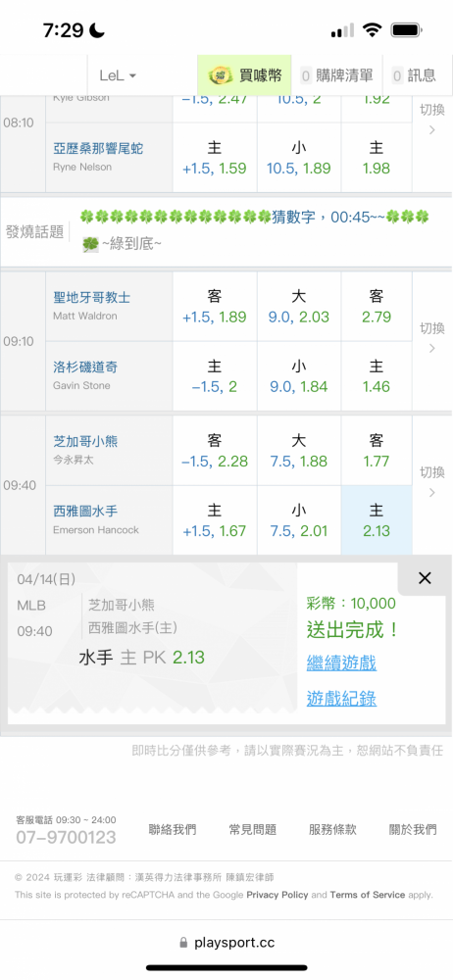Viewport: 453px width, 980px height.
Task: Select 西雅圖水手 主 2.13 moneyline cell
Action: (x=377, y=520)
